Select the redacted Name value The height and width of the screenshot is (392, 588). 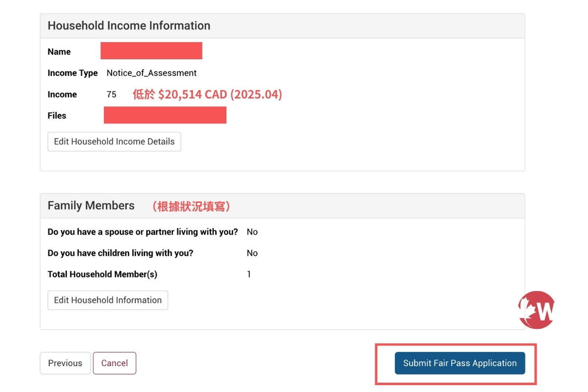pyautogui.click(x=151, y=51)
